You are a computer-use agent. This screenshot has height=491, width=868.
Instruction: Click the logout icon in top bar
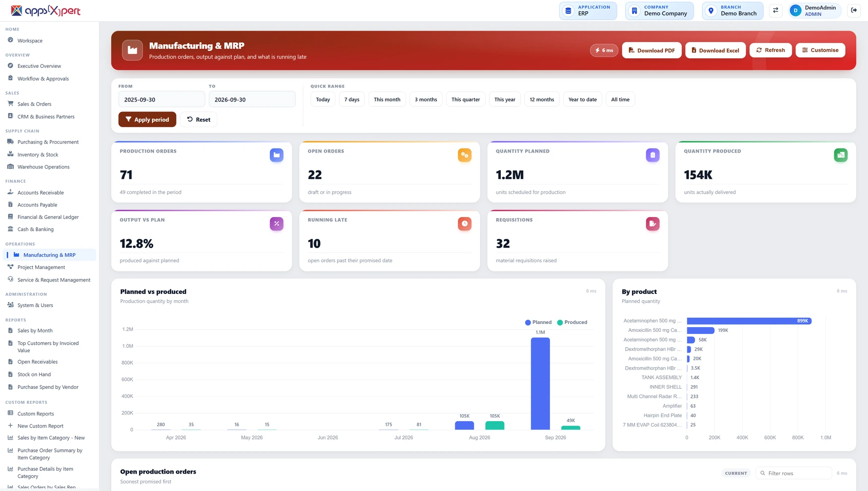coord(854,10)
